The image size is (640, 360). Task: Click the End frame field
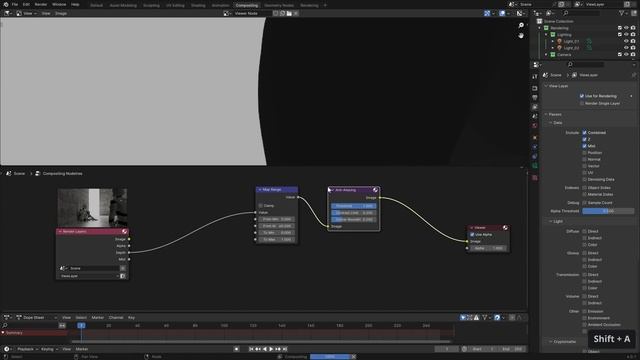click(x=512, y=349)
